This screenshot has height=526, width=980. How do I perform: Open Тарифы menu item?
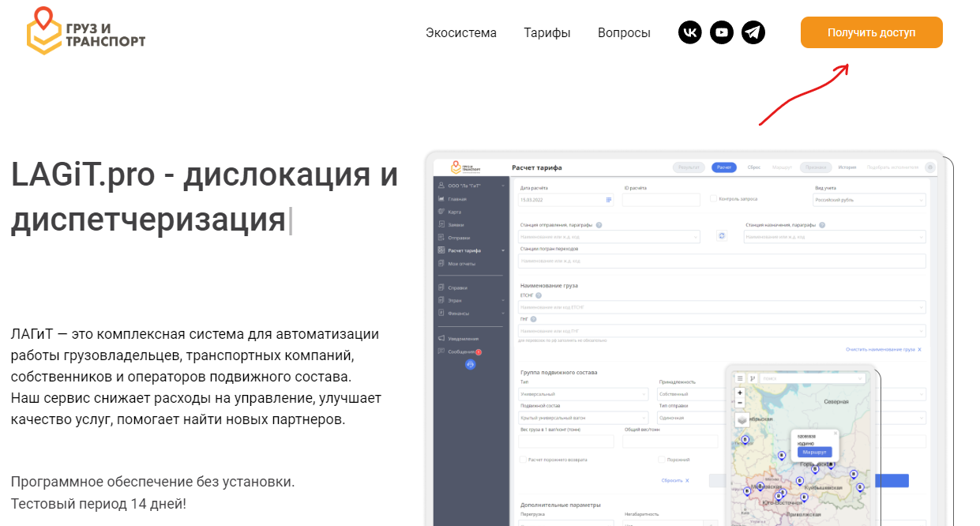547,33
